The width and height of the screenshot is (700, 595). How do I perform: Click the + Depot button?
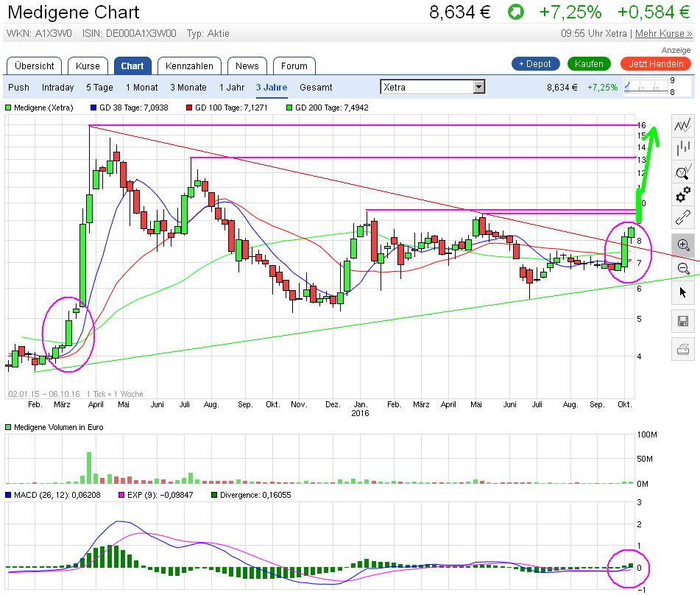coord(535,64)
